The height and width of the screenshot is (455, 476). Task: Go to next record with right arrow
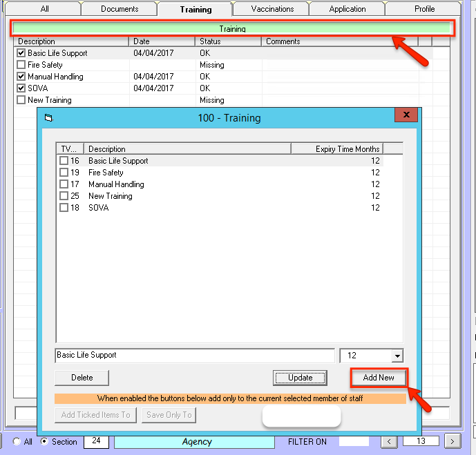(453, 442)
